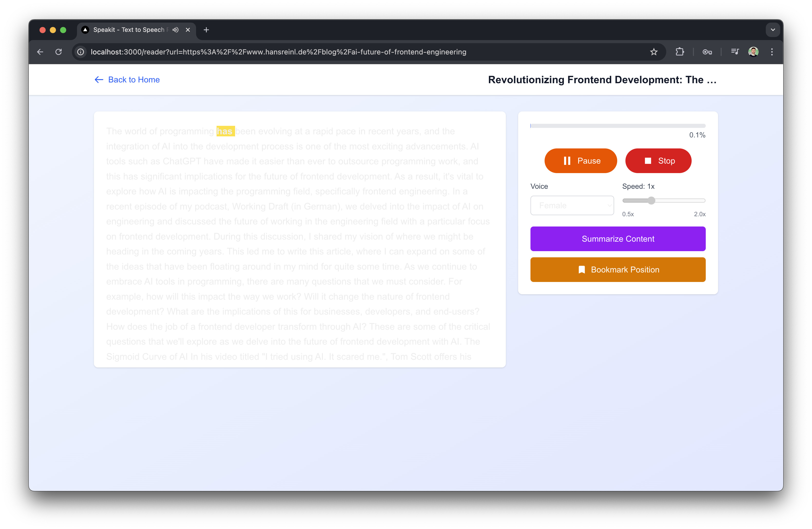
Task: Click the password key icon in toolbar
Action: click(x=707, y=52)
